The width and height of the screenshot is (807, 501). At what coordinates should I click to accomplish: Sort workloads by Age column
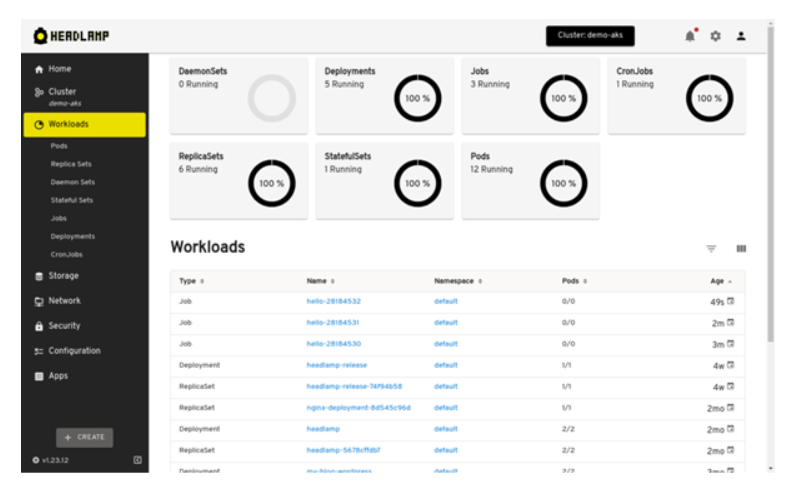click(x=721, y=281)
